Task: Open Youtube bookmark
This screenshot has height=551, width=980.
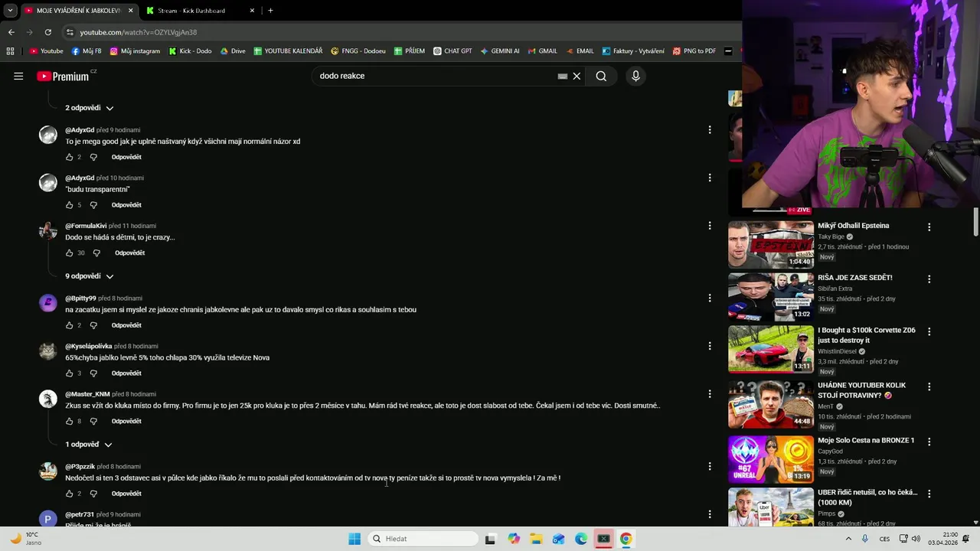Action: click(x=47, y=51)
